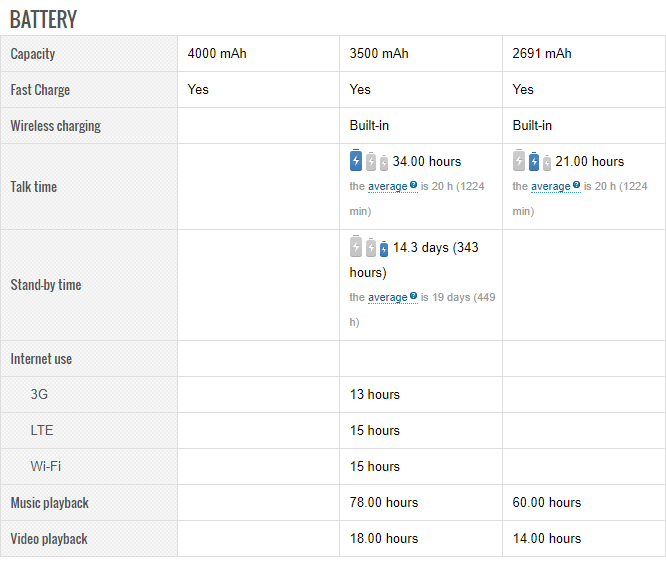The width and height of the screenshot is (666, 567).
Task: Click the large grey battery icon beside 21.00 hours
Action: click(x=519, y=161)
